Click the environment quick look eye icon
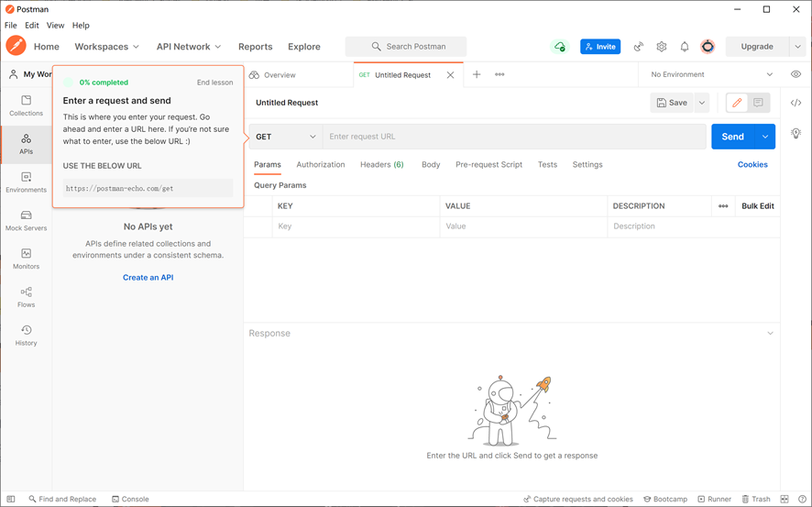 coord(796,74)
